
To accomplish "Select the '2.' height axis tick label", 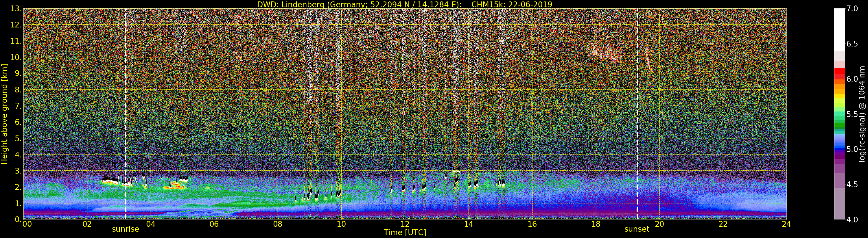I will coord(19,187).
